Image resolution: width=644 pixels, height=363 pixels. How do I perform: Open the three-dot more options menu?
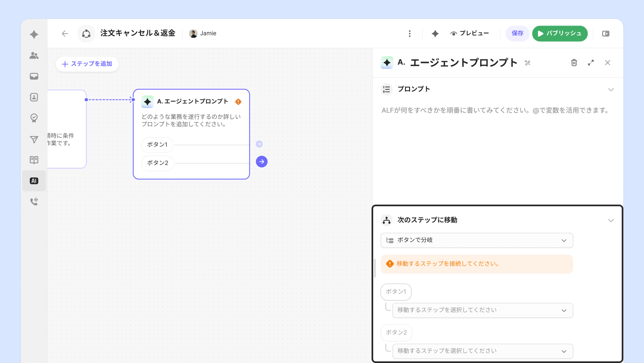coord(410,34)
